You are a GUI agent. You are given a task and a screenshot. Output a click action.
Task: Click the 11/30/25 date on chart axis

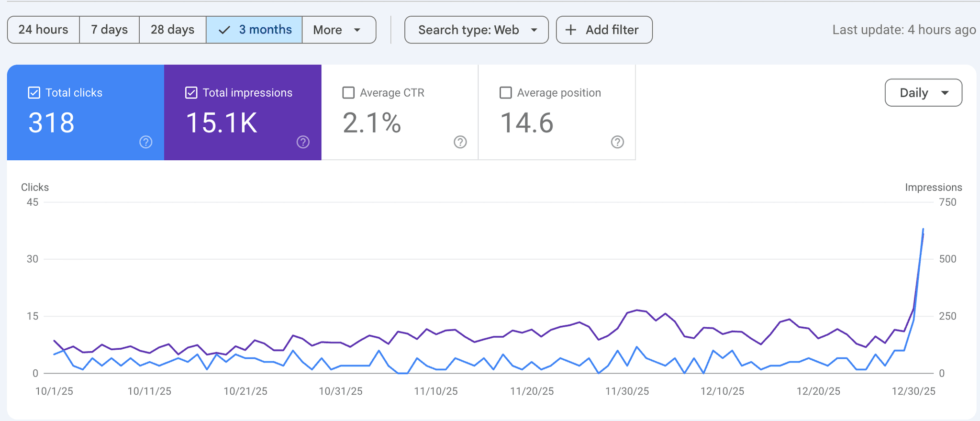627,391
